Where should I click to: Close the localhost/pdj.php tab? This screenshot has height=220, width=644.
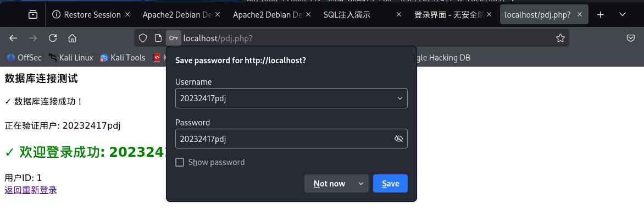(580, 15)
